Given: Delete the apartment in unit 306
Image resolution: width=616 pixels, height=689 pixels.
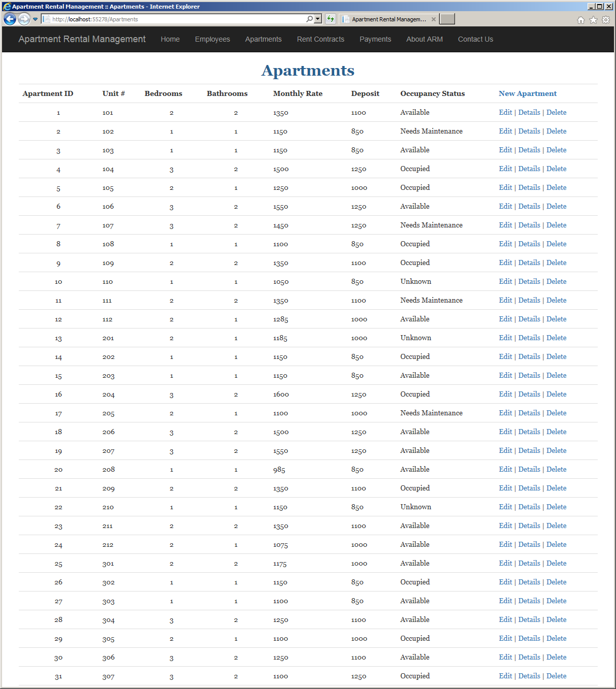Looking at the screenshot, I should [x=557, y=657].
